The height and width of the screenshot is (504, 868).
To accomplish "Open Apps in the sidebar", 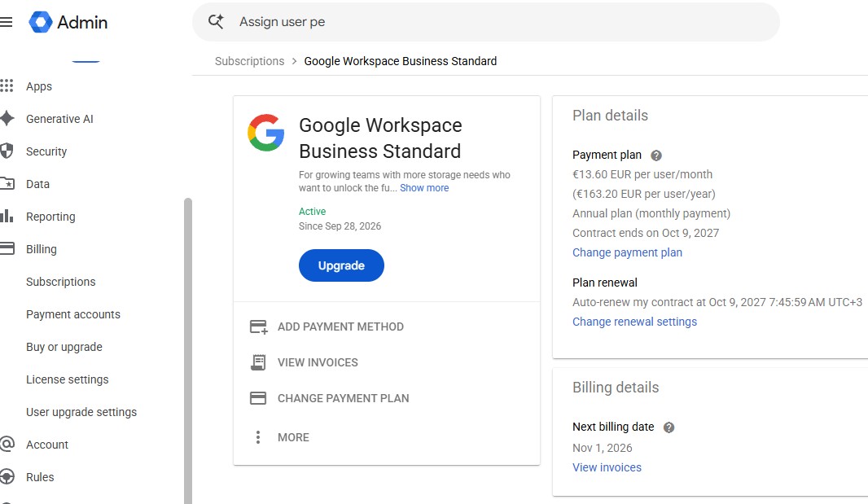I will coord(39,86).
